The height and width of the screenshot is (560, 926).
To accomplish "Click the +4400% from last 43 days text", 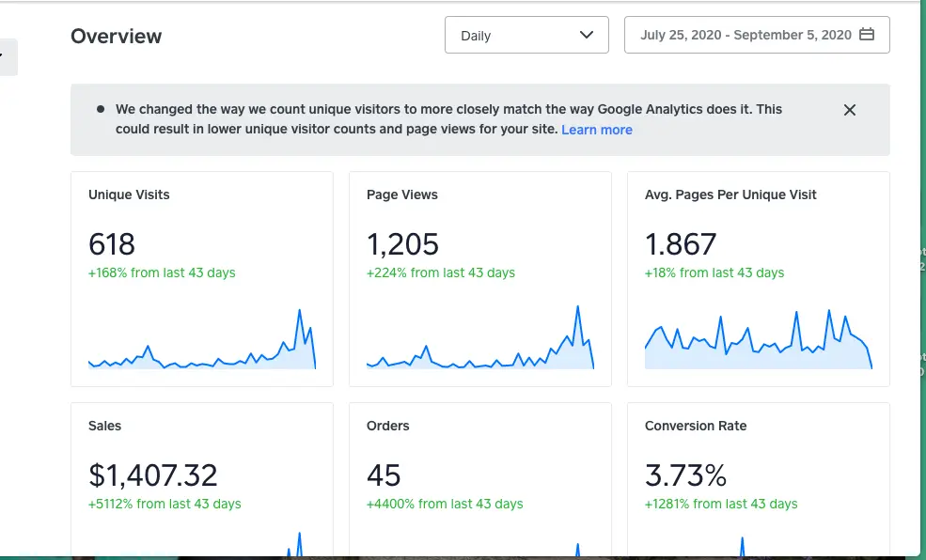I will [x=445, y=504].
